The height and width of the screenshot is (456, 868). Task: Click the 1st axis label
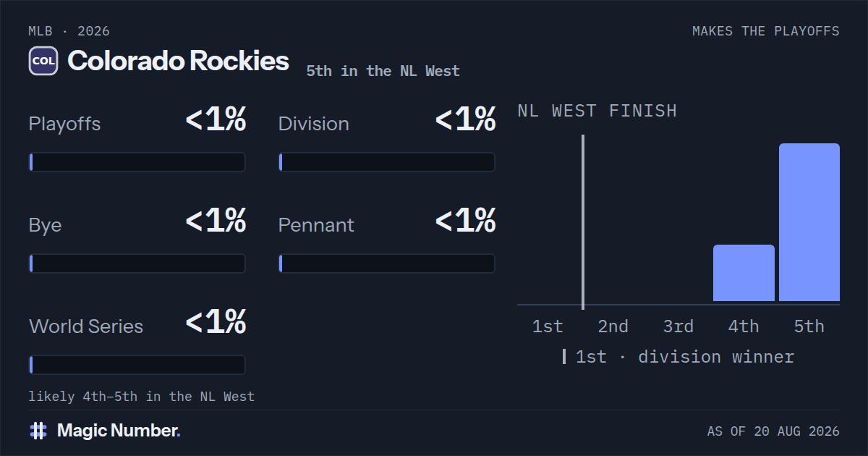pyautogui.click(x=548, y=326)
